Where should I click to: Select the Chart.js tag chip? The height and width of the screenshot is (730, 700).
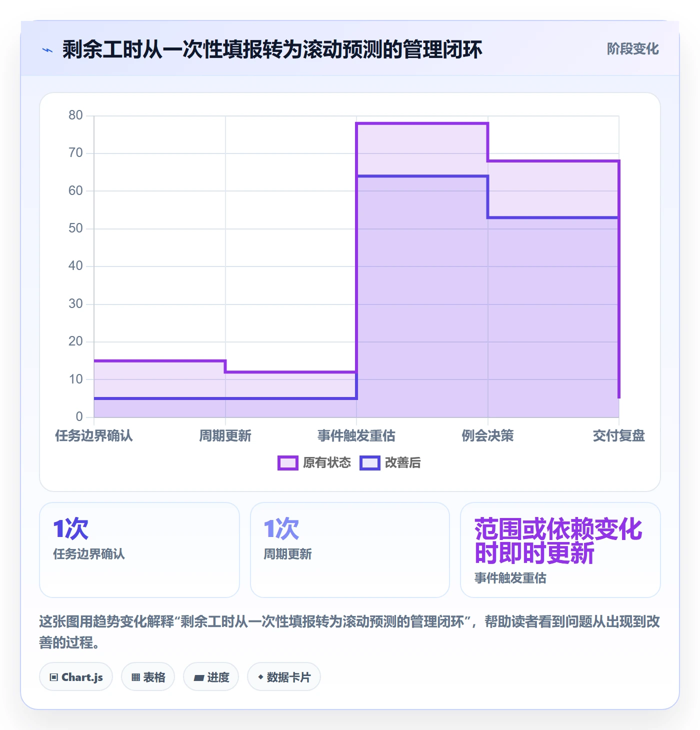click(76, 677)
